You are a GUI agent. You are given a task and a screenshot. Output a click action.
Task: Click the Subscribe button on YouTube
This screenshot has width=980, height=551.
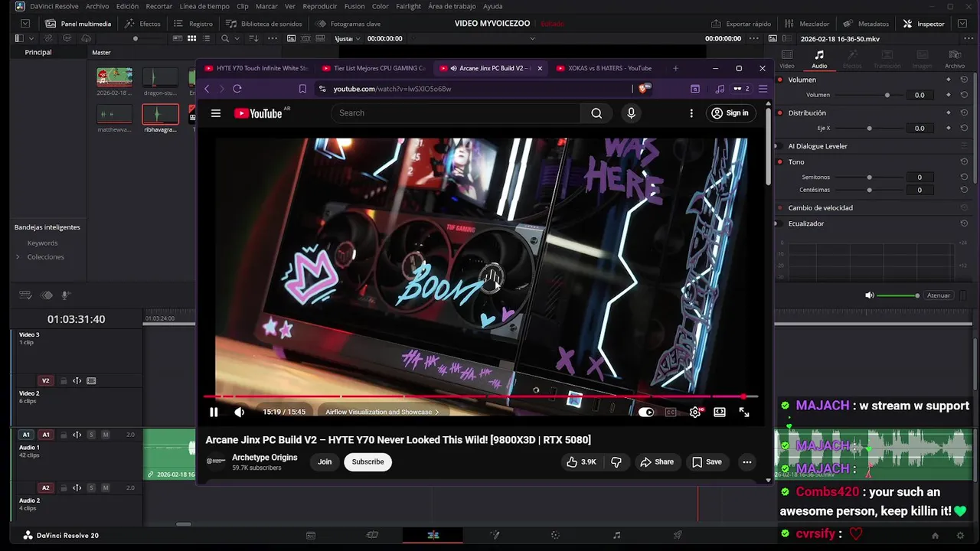(x=367, y=461)
